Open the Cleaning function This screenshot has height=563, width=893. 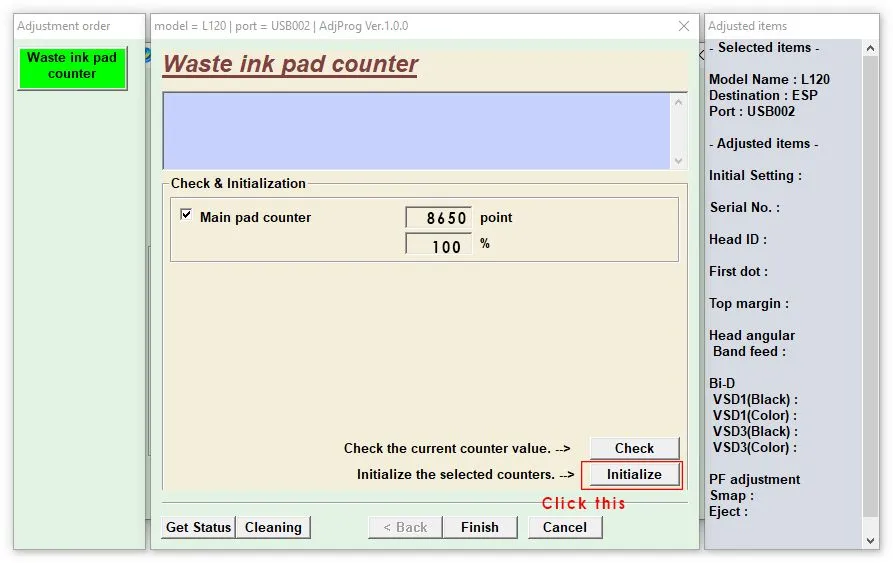(273, 527)
